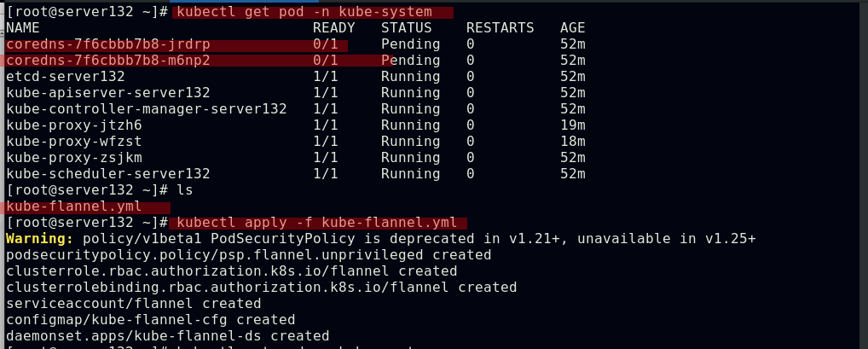Screen dimensions: 868x349
Task: Click the AGE column header
Action: point(573,28)
